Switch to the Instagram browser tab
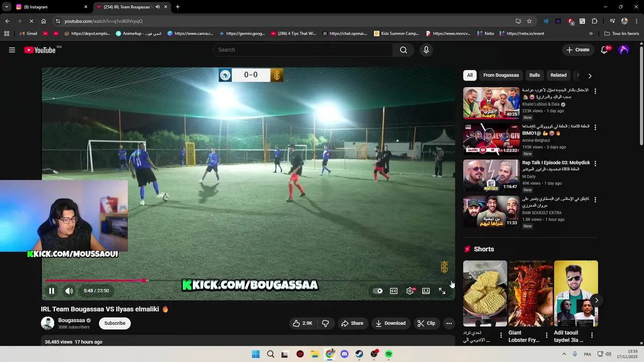 pos(50,7)
